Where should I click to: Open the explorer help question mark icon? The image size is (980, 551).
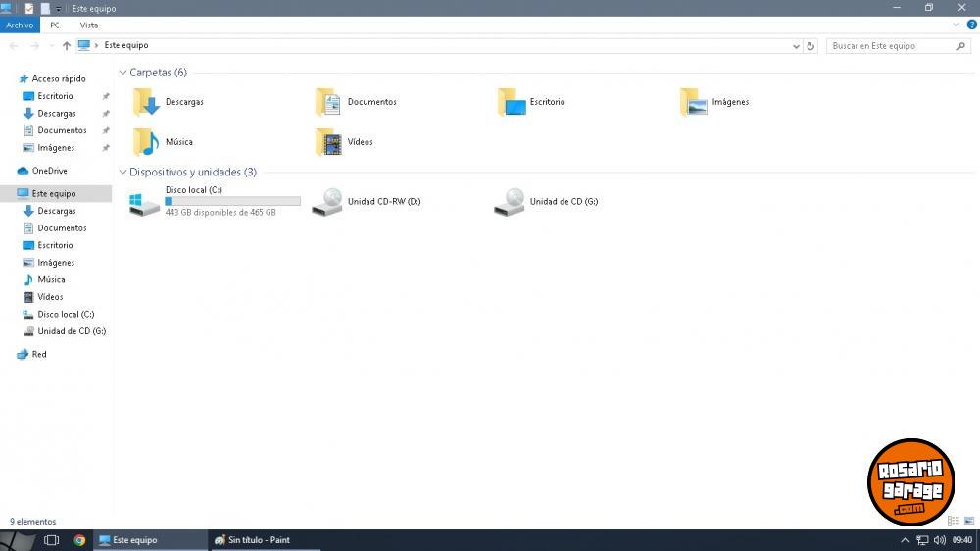point(971,25)
